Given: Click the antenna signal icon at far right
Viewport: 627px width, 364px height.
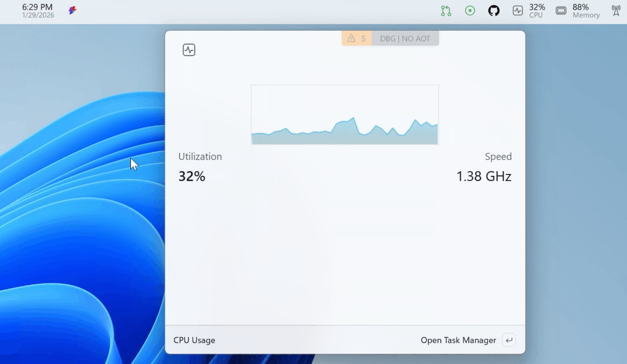Looking at the screenshot, I should pyautogui.click(x=615, y=11).
